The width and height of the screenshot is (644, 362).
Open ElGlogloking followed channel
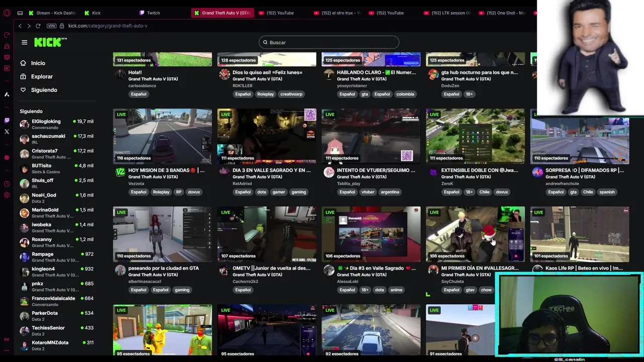(56, 124)
